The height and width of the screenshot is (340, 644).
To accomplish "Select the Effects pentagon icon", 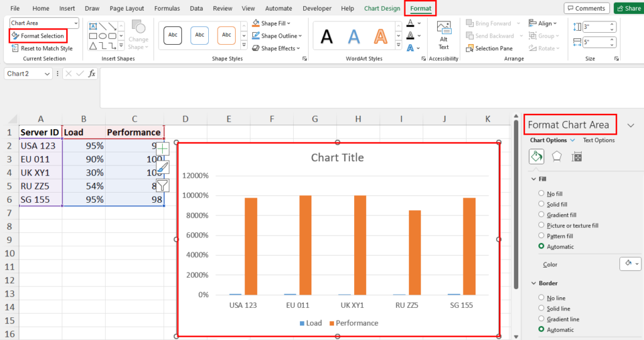I will (557, 157).
